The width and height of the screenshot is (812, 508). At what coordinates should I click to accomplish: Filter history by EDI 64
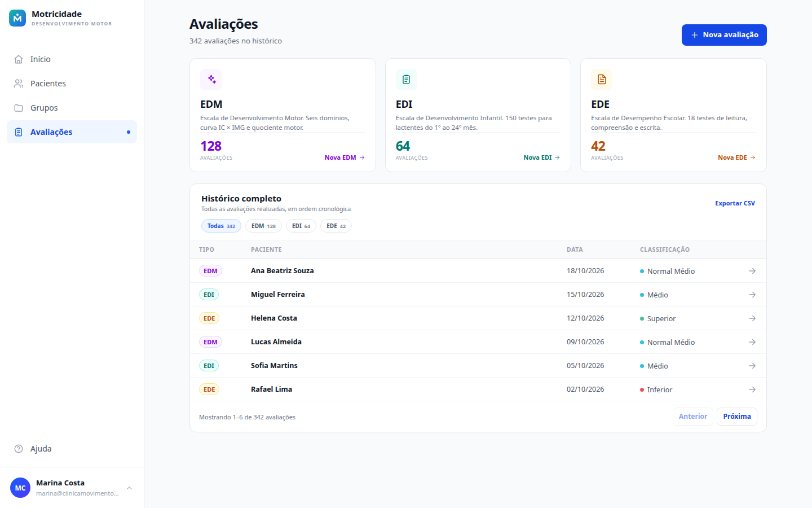301,226
